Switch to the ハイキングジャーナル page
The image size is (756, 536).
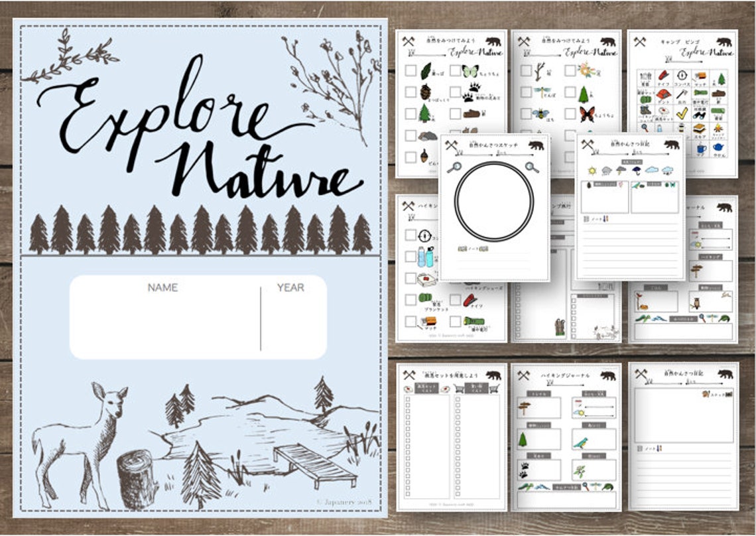(564, 376)
